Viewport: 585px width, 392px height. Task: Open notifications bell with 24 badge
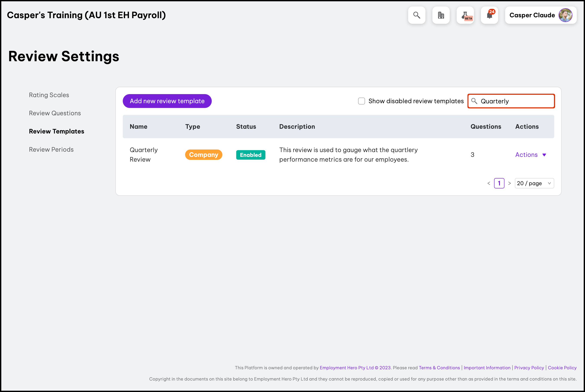point(490,15)
